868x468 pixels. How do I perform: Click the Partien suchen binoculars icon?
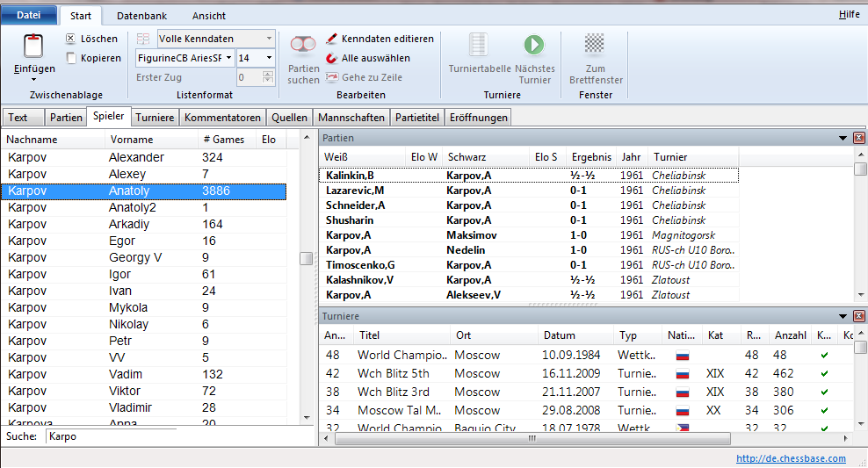point(303,46)
